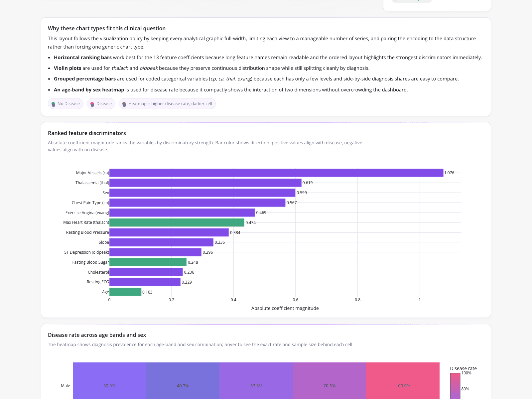
Task: Click the Major Vessels (ca) axis label
Action: [92, 173]
